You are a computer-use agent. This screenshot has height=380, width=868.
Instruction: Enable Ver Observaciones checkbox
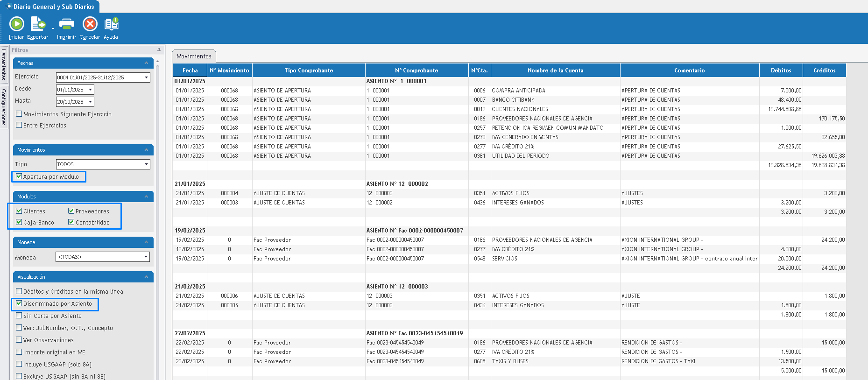pyautogui.click(x=19, y=339)
